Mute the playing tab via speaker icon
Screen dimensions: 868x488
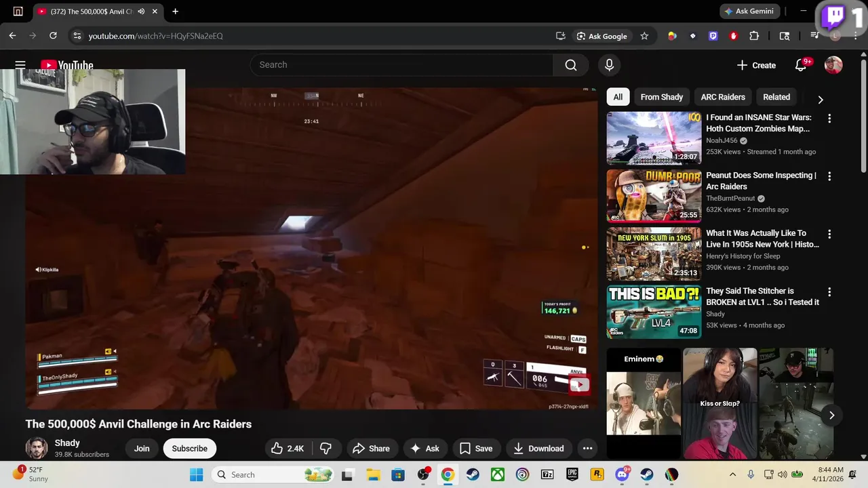(x=141, y=12)
